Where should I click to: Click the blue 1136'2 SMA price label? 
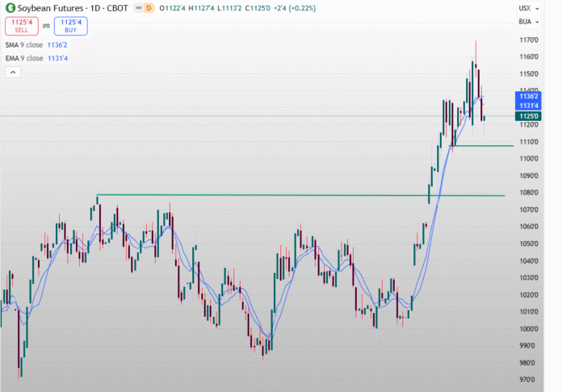[527, 95]
